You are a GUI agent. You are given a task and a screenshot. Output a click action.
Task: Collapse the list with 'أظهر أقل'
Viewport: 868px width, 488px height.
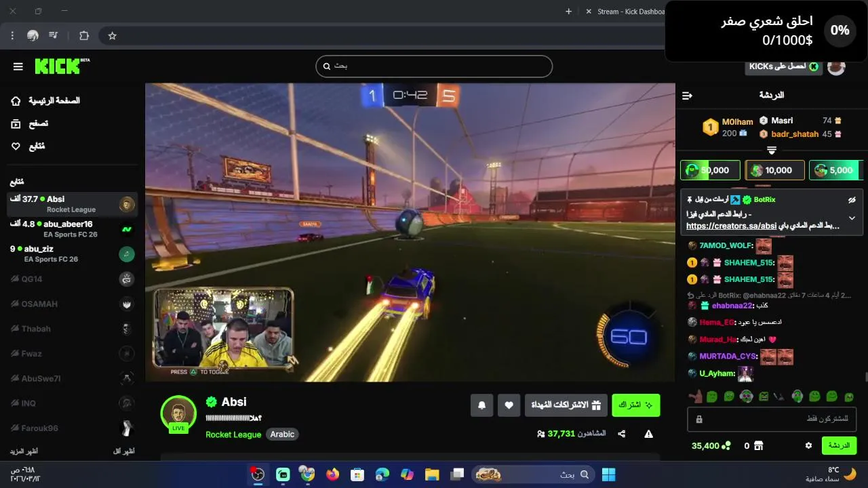(x=123, y=451)
